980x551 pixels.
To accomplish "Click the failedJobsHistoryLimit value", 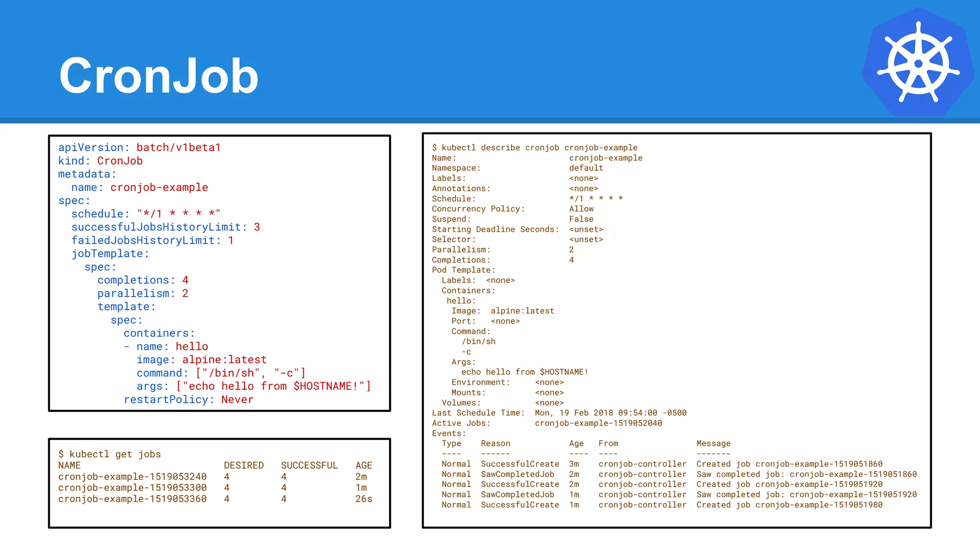I will point(231,241).
